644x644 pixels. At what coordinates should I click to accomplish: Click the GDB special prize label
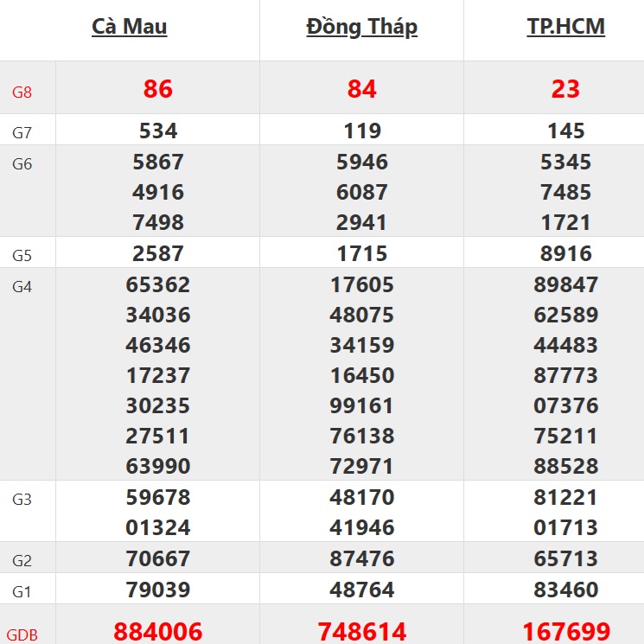point(22,634)
